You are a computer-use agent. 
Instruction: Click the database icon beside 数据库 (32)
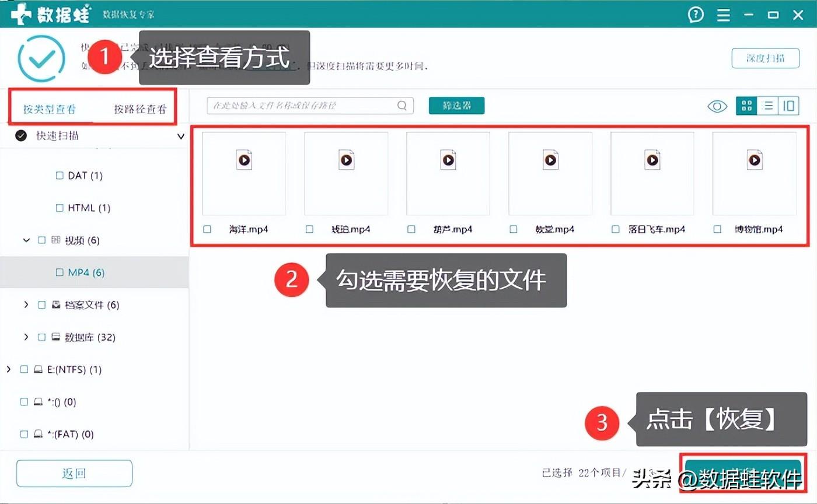click(56, 337)
